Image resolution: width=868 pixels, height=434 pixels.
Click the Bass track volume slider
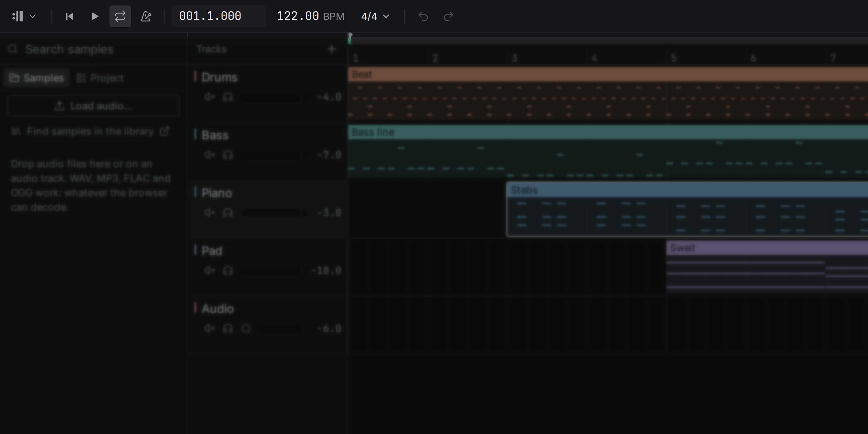(274, 155)
